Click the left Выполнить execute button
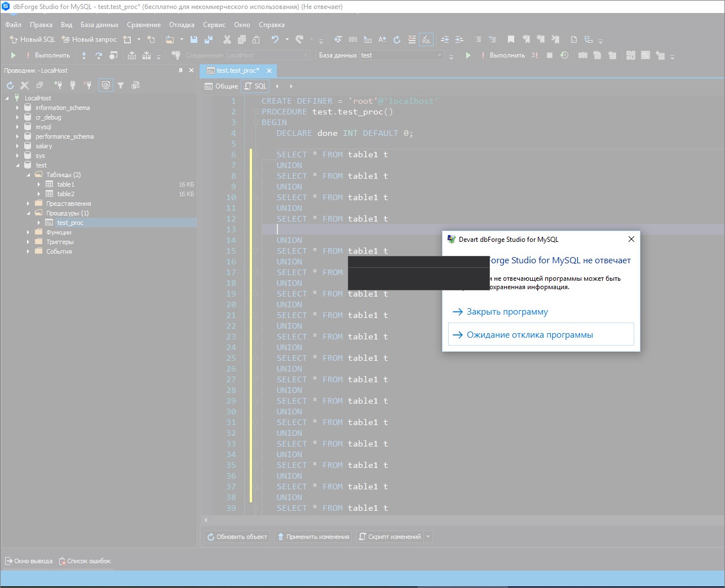The image size is (725, 588). [x=48, y=55]
